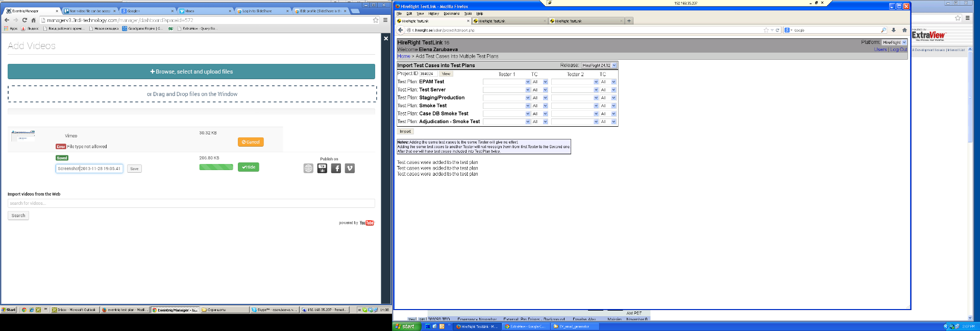Close the Add Videos panel with X
The height and width of the screenshot is (331, 980).
386,38
